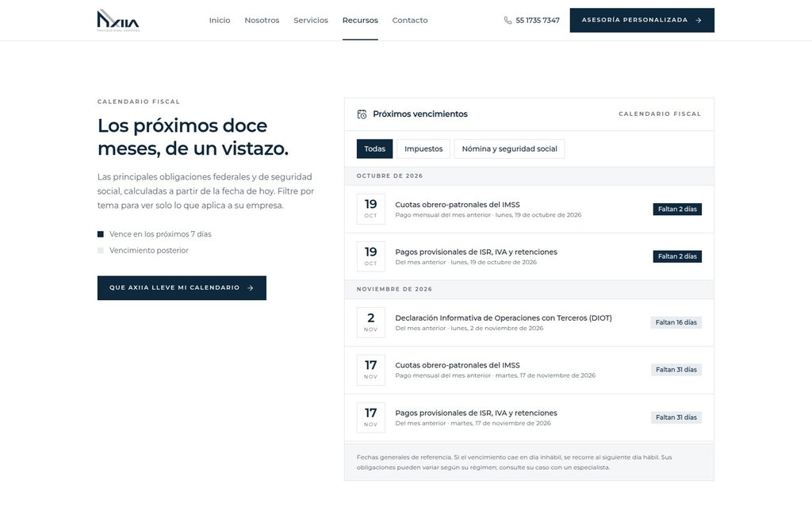
Task: Click the phone icon beside the number
Action: coord(507,20)
